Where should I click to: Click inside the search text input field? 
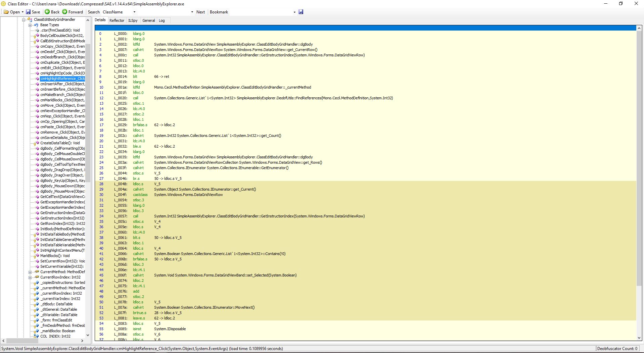pos(164,12)
